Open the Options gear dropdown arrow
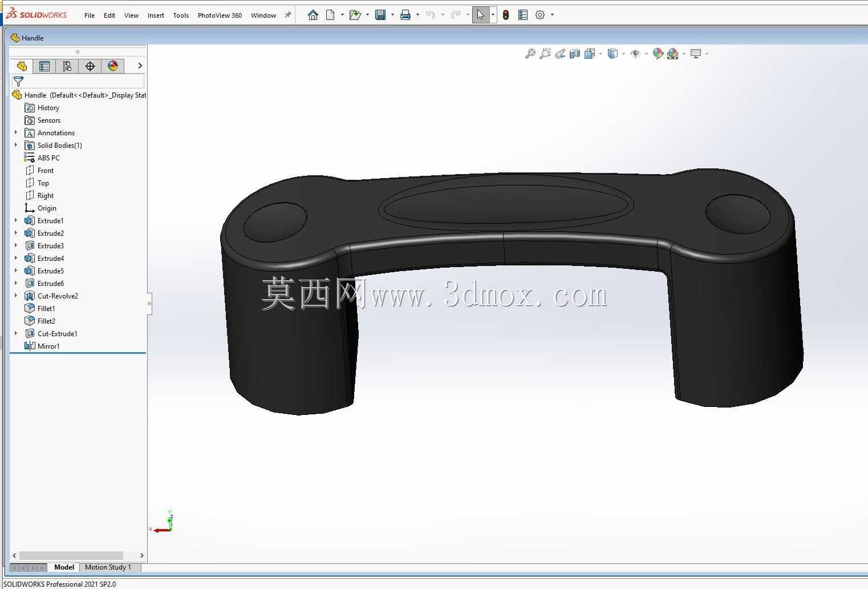Viewport: 868px width, 589px height. [x=552, y=15]
